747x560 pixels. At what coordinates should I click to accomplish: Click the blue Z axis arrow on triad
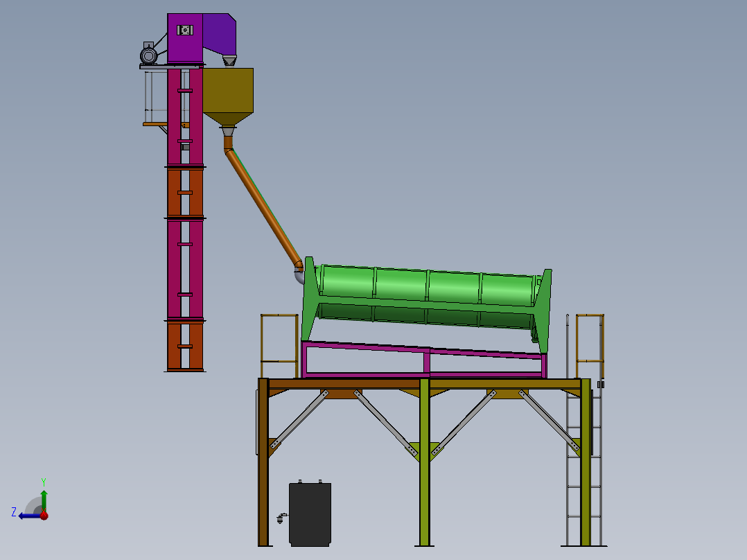pos(28,516)
